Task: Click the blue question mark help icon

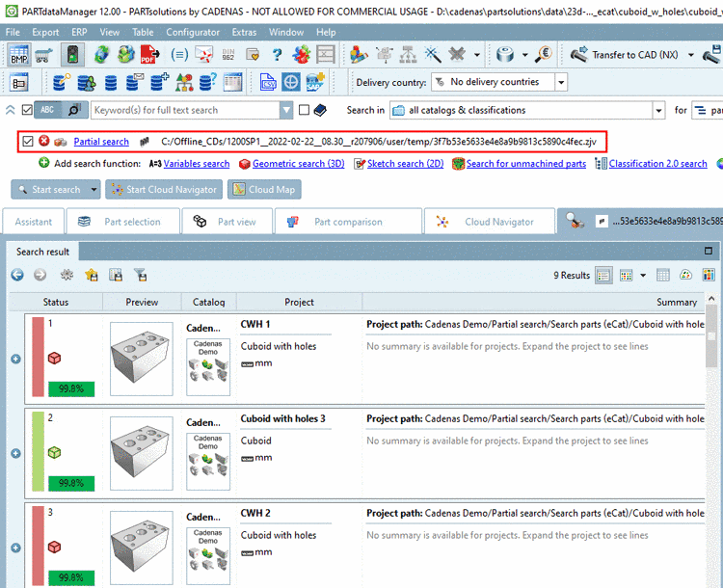Action: 277,55
